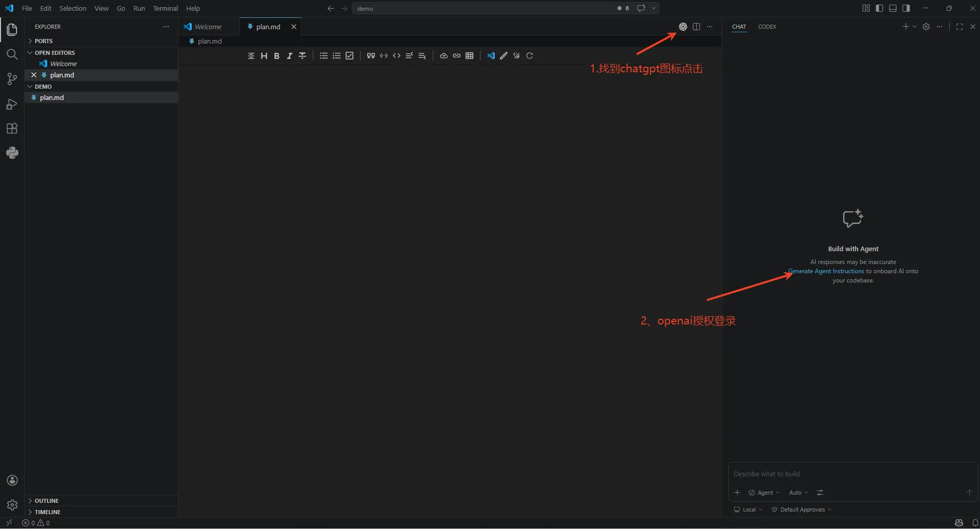The width and height of the screenshot is (980, 529).
Task: Open the Extensions view
Action: pyautogui.click(x=12, y=129)
